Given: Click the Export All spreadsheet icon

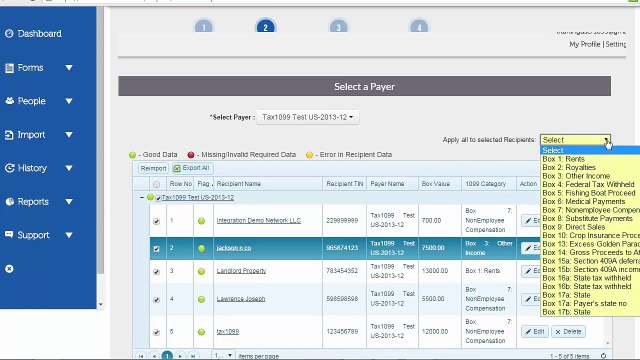Looking at the screenshot, I should 177,168.
